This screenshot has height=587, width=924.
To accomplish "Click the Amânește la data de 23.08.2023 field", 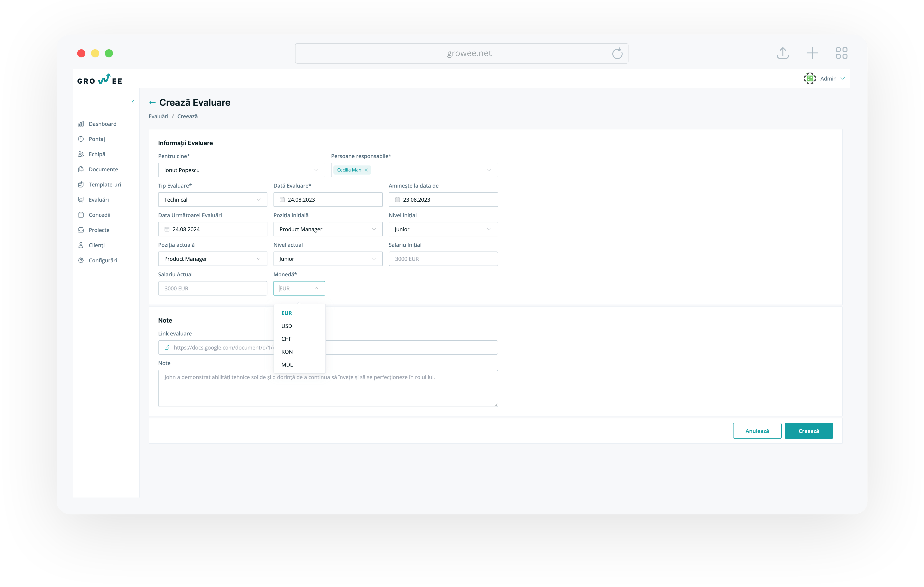I will point(443,200).
